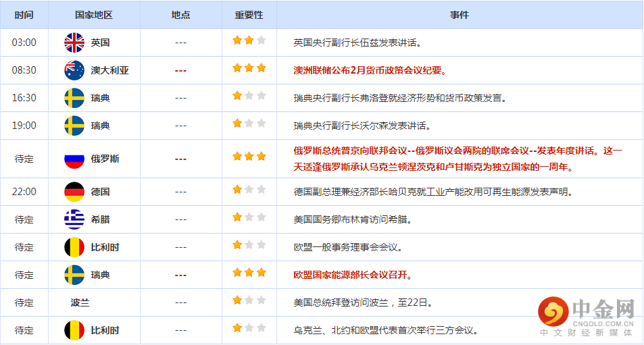The height and width of the screenshot is (345, 644).
Task: Click the 22:00 time cell
Action: pyautogui.click(x=24, y=192)
